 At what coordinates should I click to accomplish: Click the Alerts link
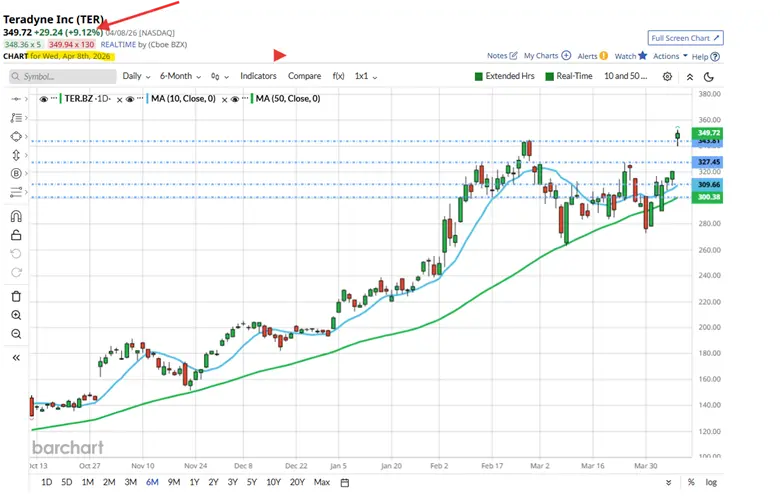coord(587,56)
